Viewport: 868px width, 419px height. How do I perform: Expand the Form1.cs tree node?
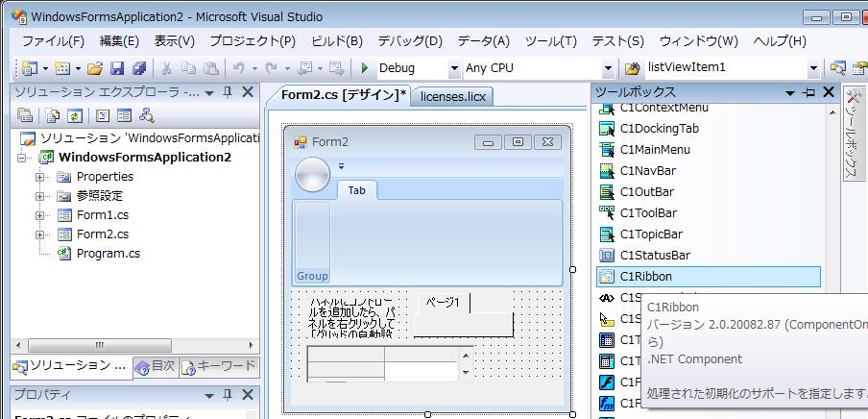39,215
